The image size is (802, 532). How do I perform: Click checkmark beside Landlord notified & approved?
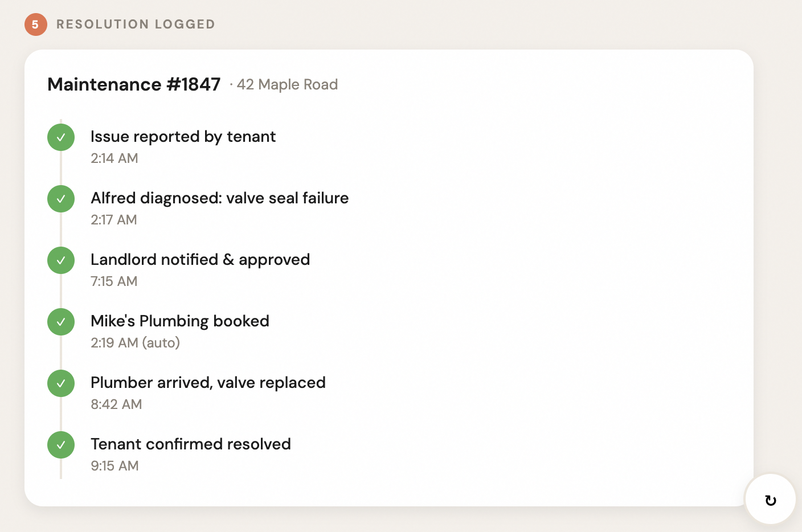[61, 260]
